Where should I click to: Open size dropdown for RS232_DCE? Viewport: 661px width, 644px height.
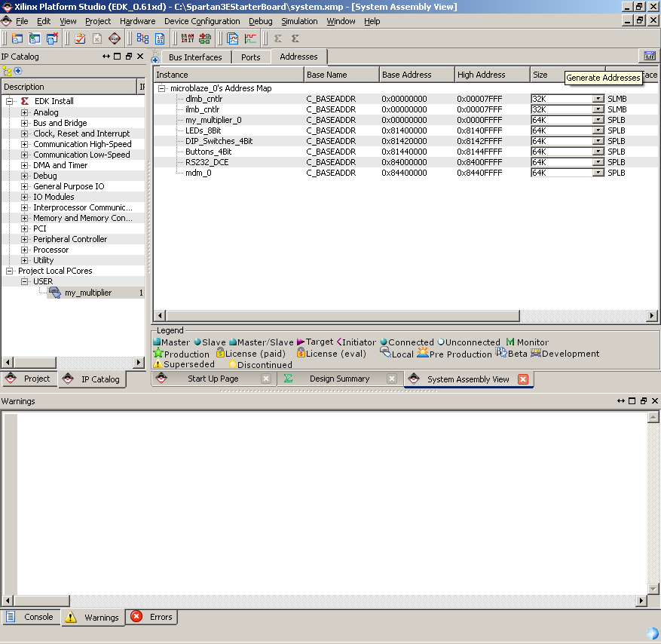point(598,162)
